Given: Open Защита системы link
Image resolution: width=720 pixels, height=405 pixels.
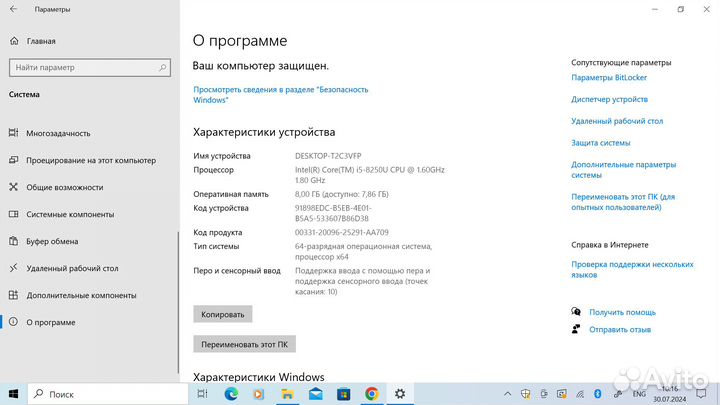Looking at the screenshot, I should [601, 143].
